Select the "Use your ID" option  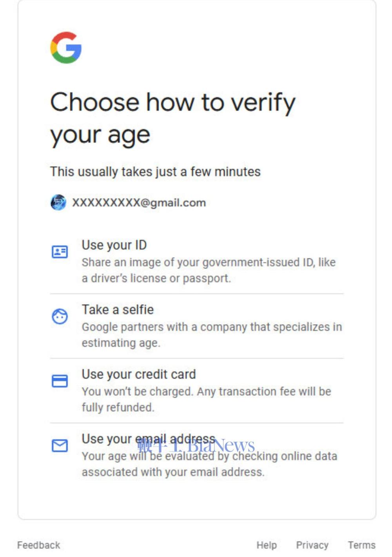[114, 245]
